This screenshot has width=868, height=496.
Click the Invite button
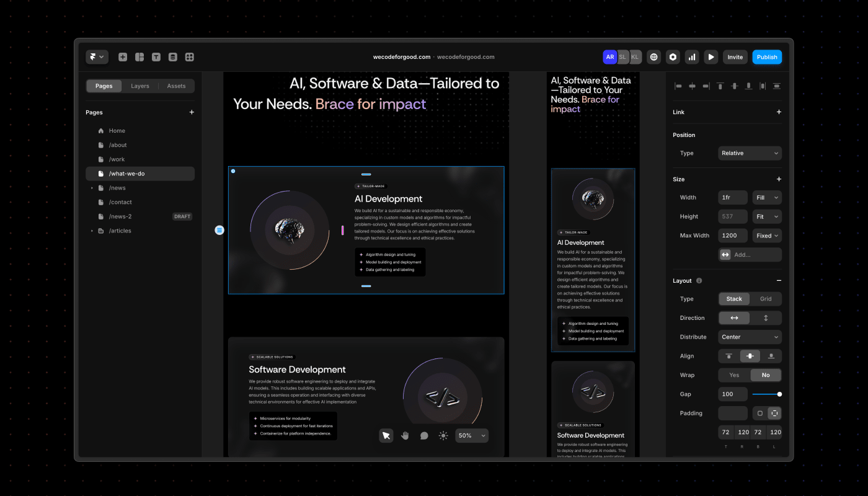tap(735, 57)
